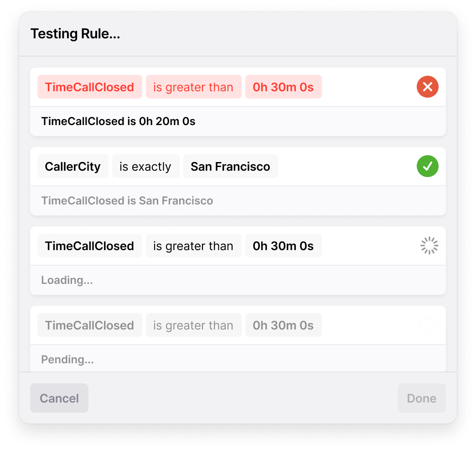Select the red TimeCallClosed chip
Image resolution: width=476 pixels, height=450 pixels.
(x=89, y=87)
